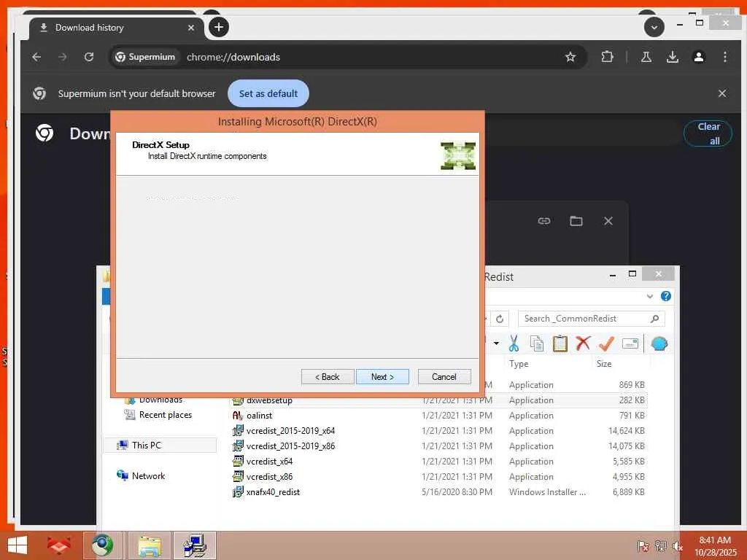
Task: Open the browser profile menu
Action: pos(698,57)
